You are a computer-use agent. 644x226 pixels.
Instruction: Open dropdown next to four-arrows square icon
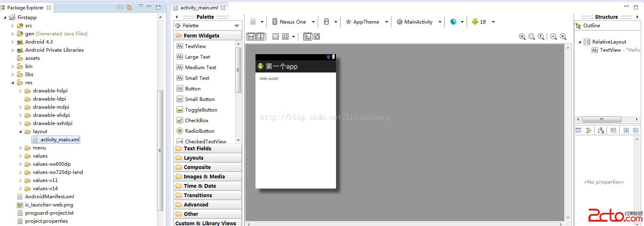293,37
